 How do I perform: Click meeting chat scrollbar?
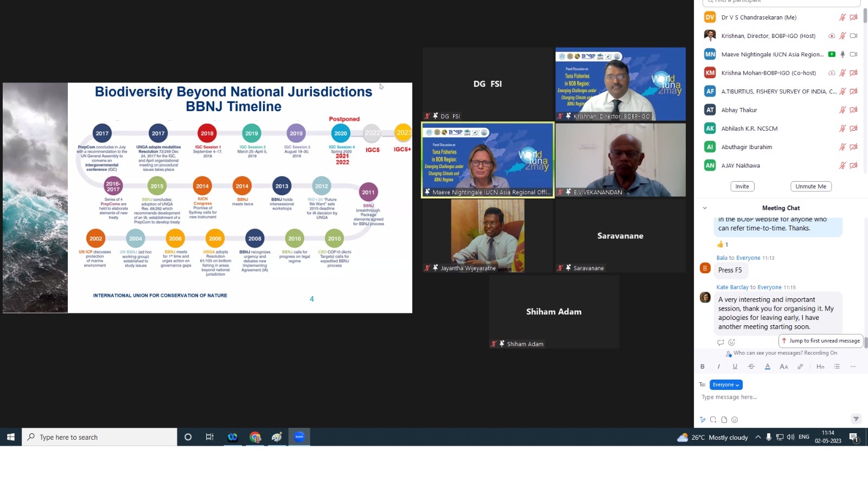866,342
